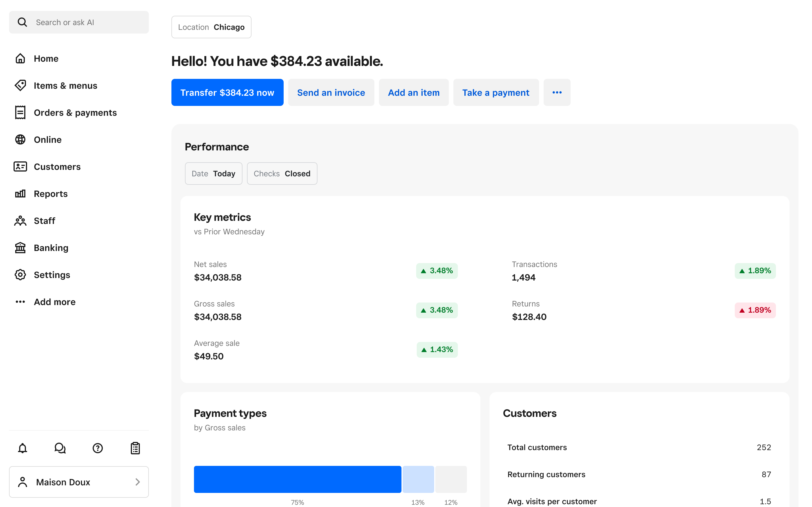The width and height of the screenshot is (812, 507).
Task: Open the Settings gear icon
Action: point(20,275)
